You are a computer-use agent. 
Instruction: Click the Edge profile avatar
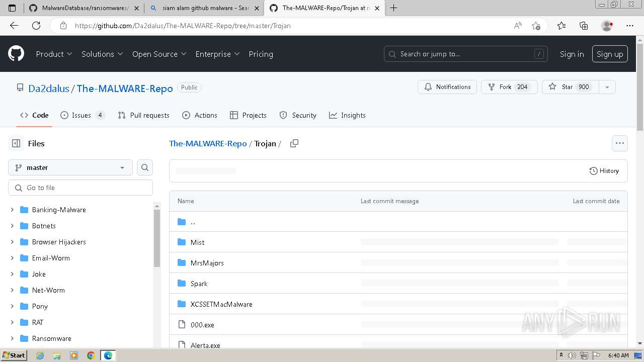607,26
